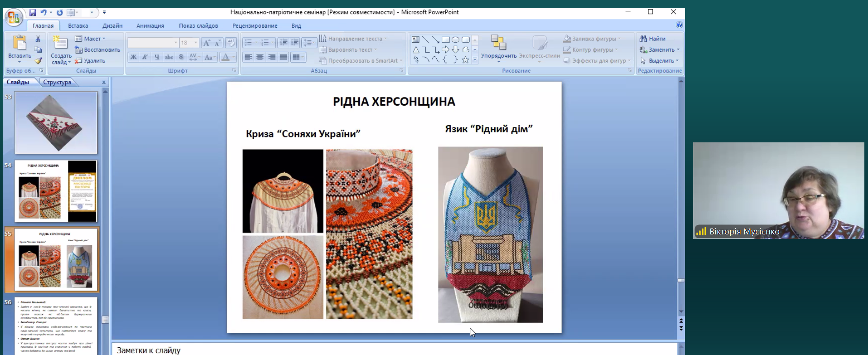This screenshot has height=355, width=868.
Task: Click the Удалить slide button
Action: [x=90, y=61]
